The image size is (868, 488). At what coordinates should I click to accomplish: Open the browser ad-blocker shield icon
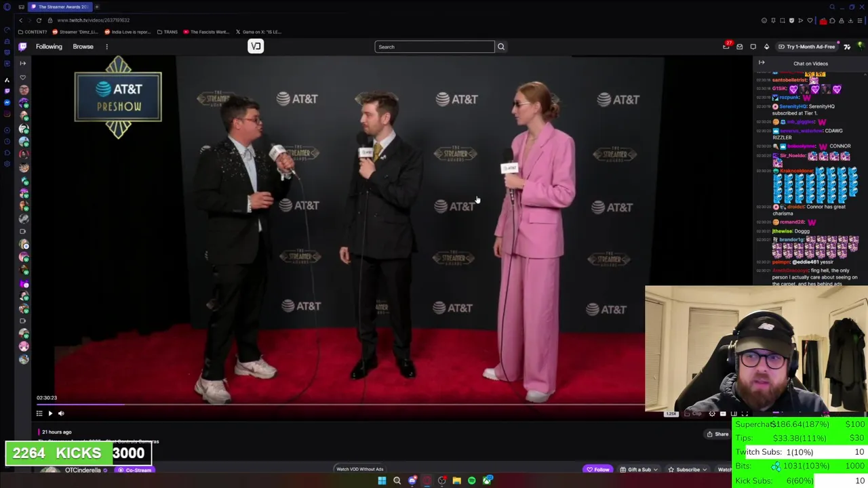click(x=791, y=20)
